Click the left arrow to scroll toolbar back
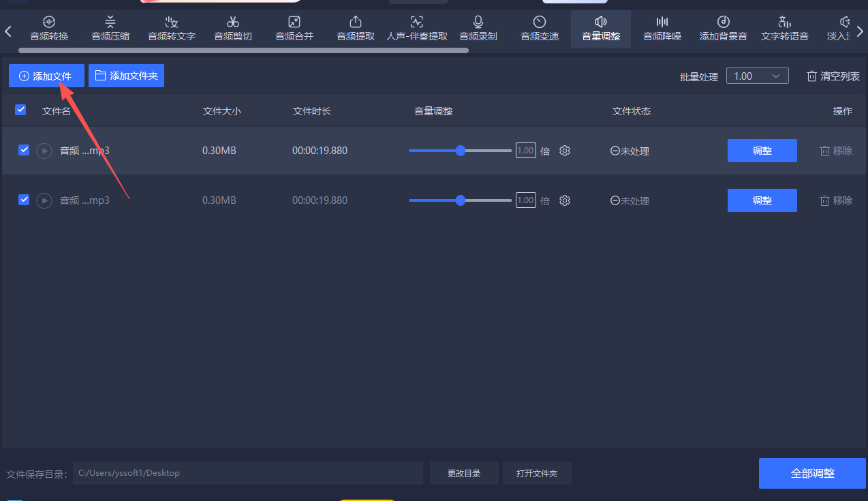 tap(8, 31)
